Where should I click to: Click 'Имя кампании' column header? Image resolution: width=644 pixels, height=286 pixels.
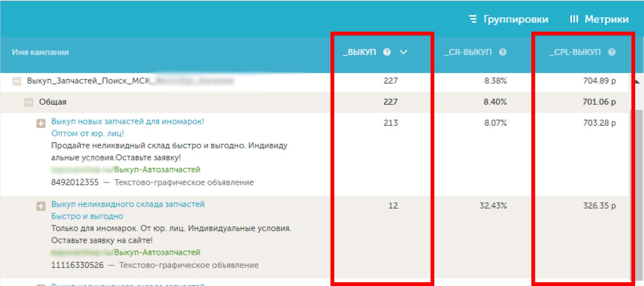(40, 52)
